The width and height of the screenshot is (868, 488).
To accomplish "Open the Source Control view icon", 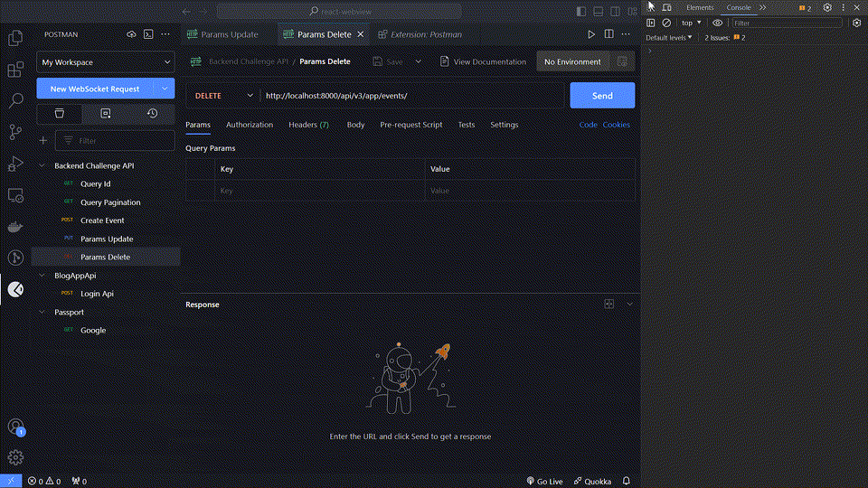I will pos(15,132).
